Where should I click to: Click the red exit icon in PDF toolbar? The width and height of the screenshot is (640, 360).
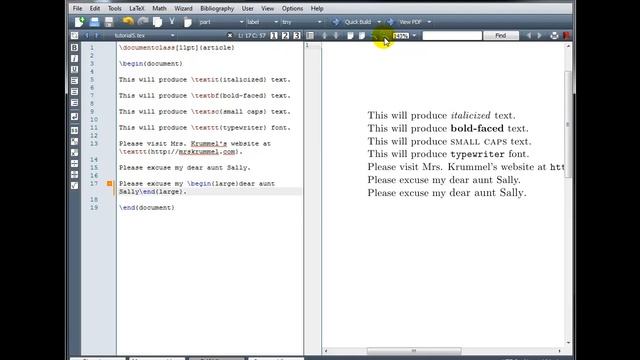coord(566,36)
